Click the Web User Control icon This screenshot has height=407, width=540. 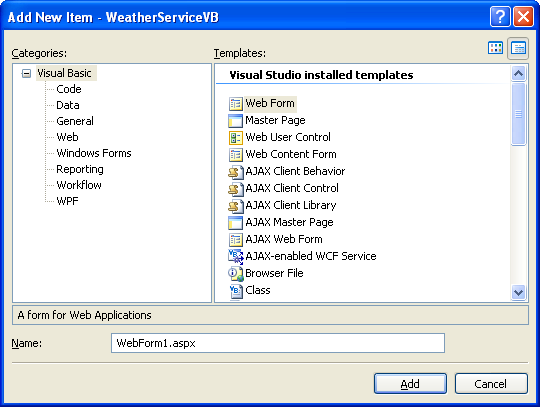coord(236,137)
